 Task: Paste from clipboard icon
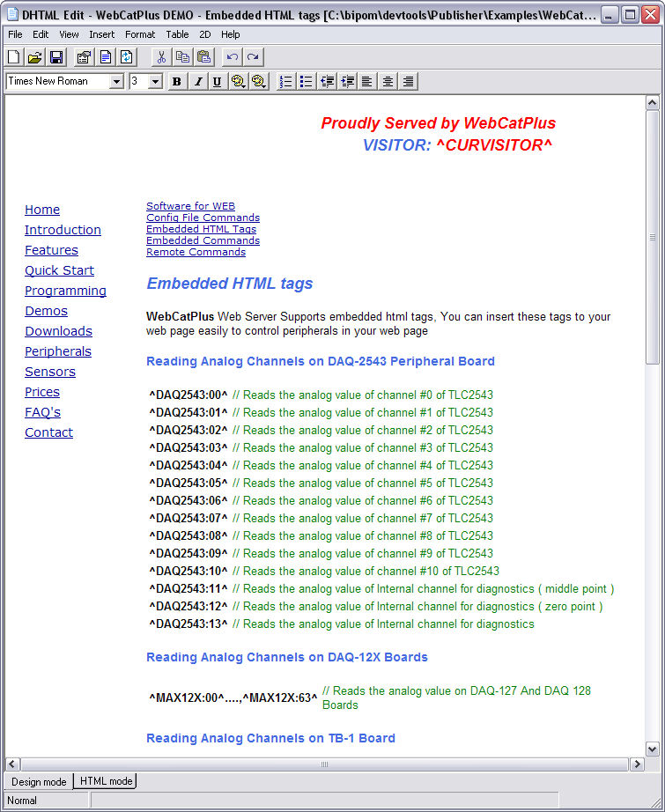pos(203,57)
